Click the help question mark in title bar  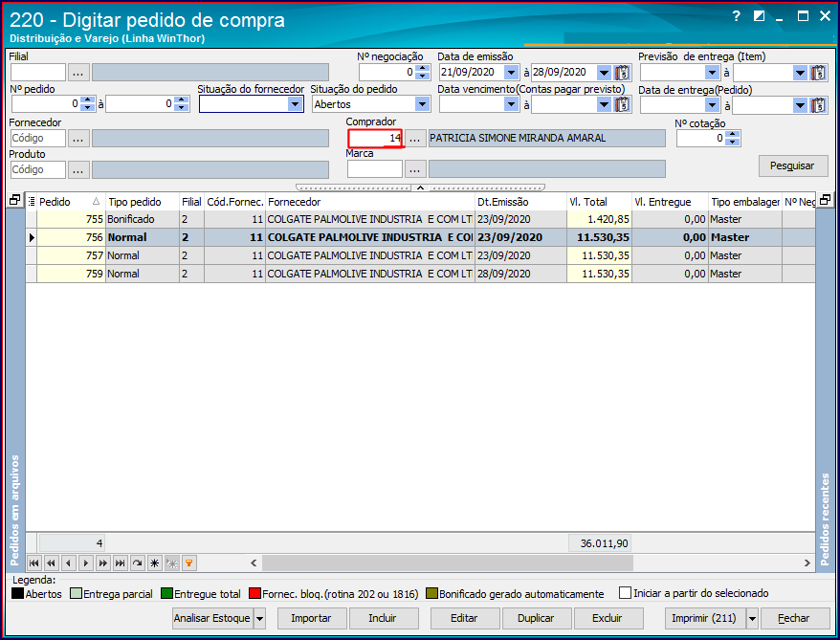point(736,16)
